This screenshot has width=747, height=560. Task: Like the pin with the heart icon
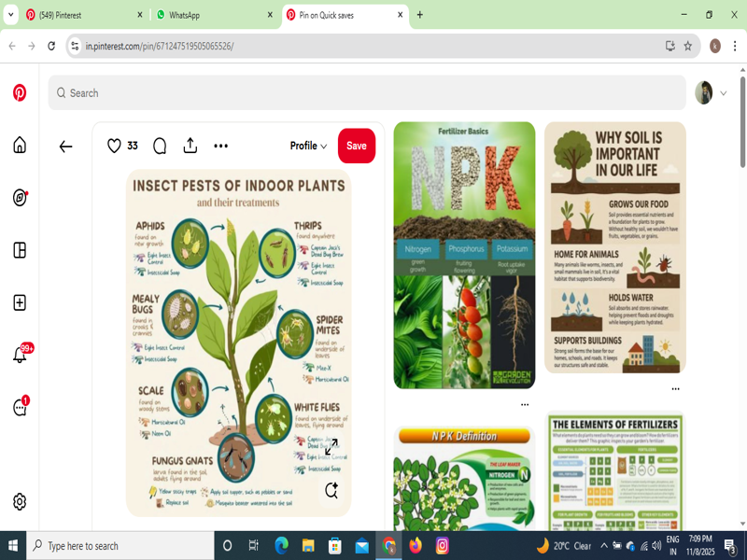point(114,146)
